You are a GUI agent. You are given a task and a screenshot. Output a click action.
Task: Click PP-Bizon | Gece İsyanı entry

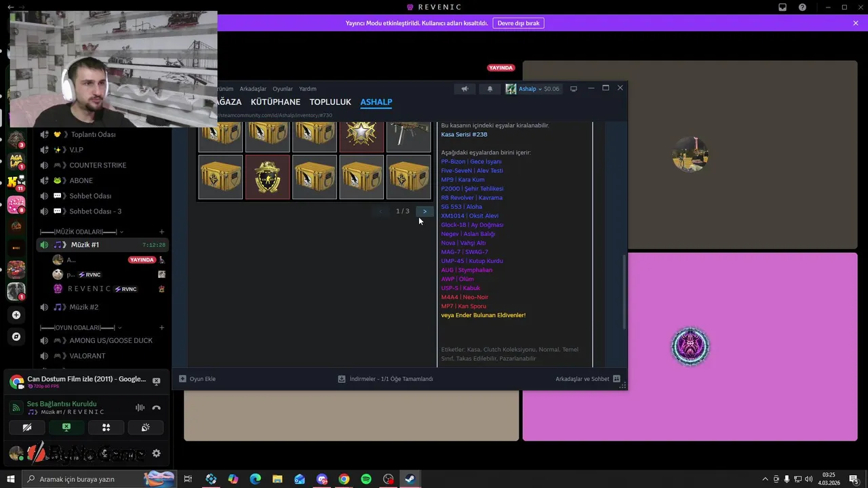[x=471, y=161]
